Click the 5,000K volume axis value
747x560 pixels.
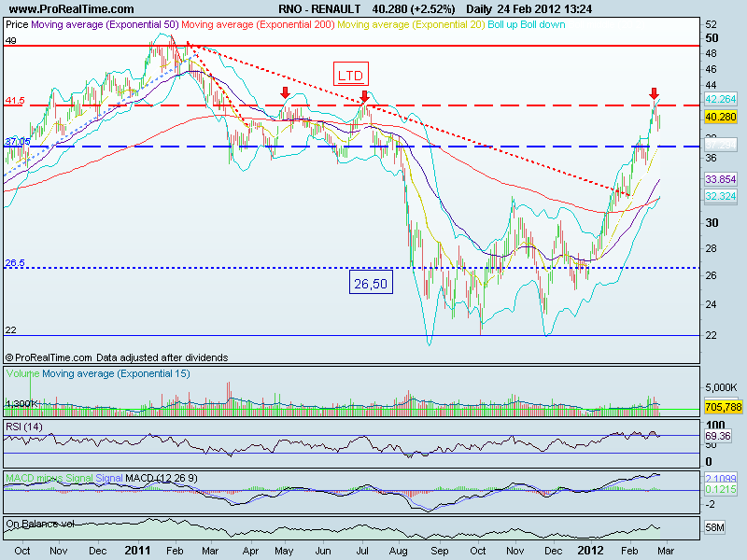click(x=721, y=387)
